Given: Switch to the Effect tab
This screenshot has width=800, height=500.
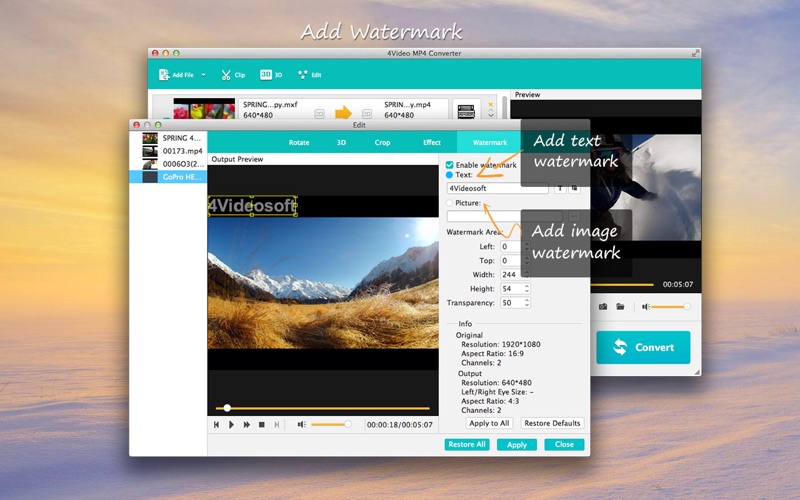Looking at the screenshot, I should coord(432,142).
